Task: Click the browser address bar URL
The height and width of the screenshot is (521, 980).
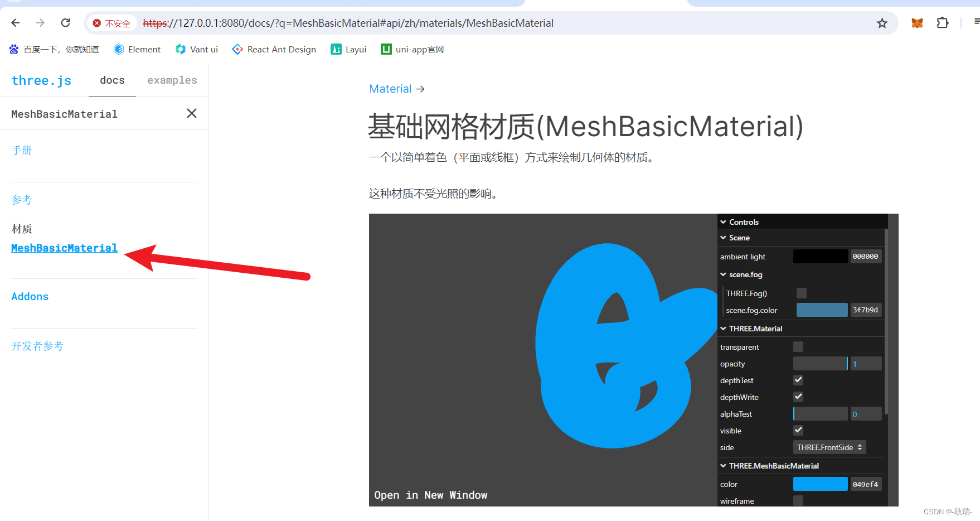Action: tap(348, 23)
